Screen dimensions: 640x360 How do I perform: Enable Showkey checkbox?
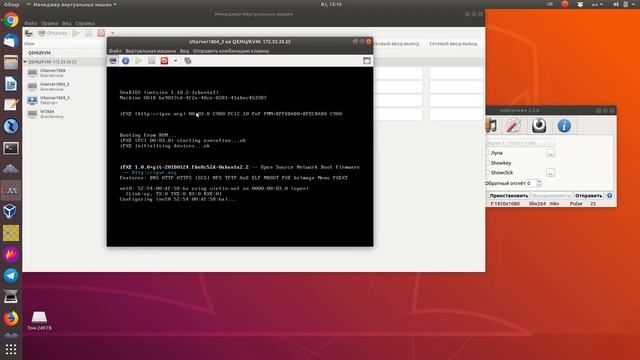(487, 163)
